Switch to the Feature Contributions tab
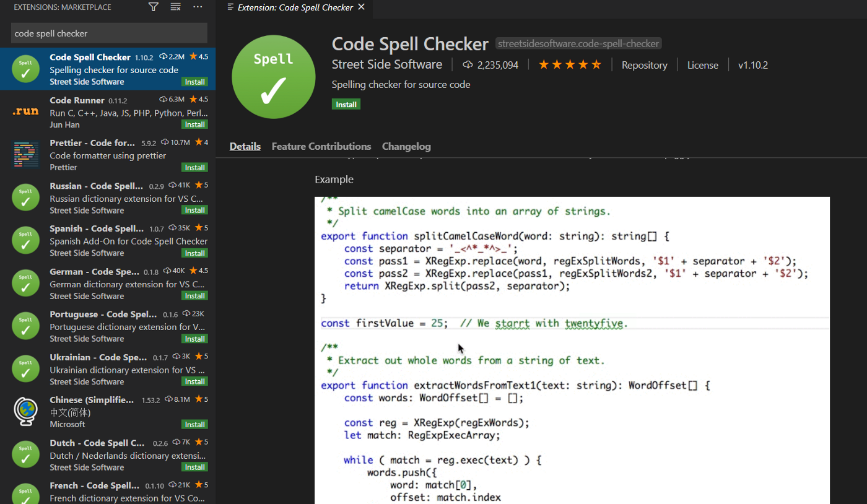This screenshot has width=867, height=504. (321, 147)
